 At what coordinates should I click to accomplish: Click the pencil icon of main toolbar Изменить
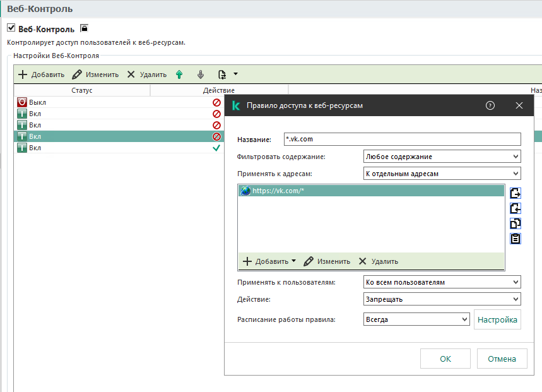click(x=77, y=74)
